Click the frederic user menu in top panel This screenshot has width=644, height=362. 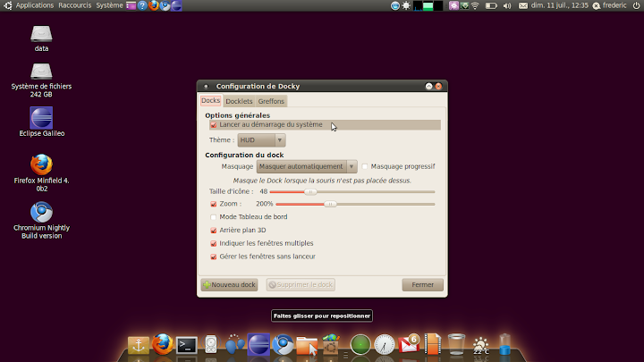[610, 5]
